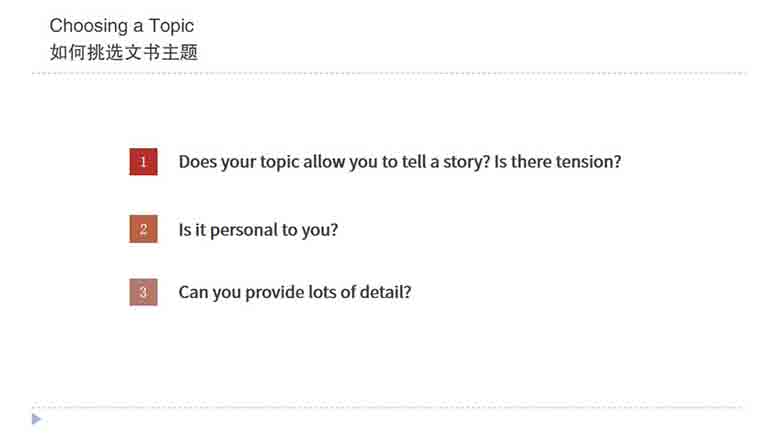Viewport: 776px width, 440px height.
Task: Click the 'Choosing a Topic' title
Action: 121,26
